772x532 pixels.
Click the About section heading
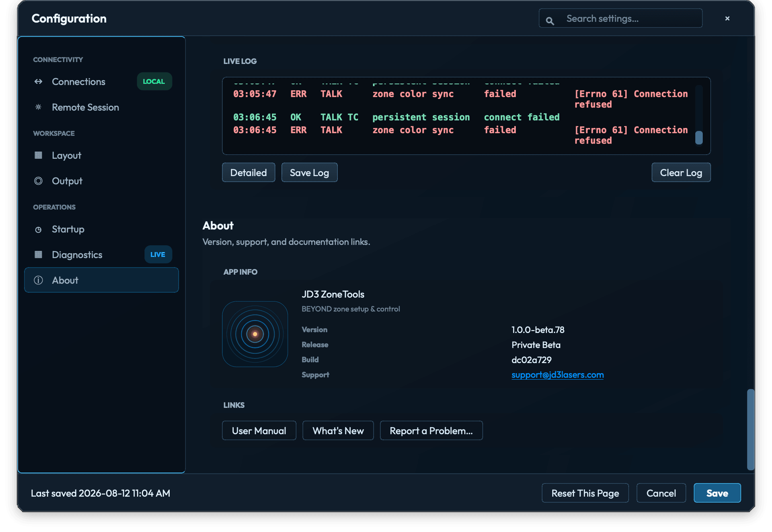point(218,226)
